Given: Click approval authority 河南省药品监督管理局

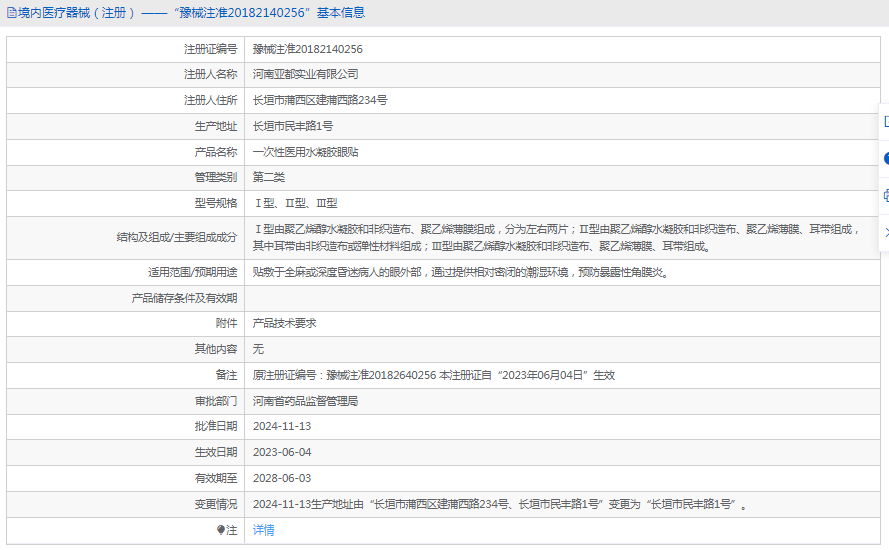Looking at the screenshot, I should (305, 401).
